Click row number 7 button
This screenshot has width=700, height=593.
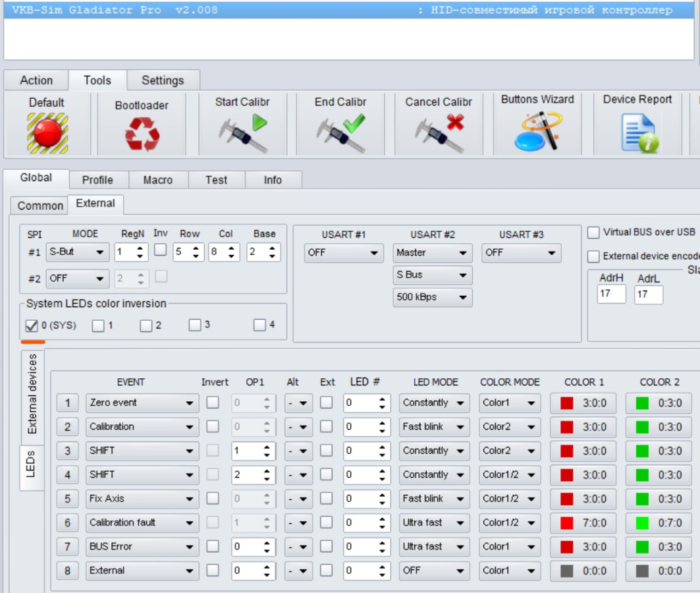click(x=67, y=547)
